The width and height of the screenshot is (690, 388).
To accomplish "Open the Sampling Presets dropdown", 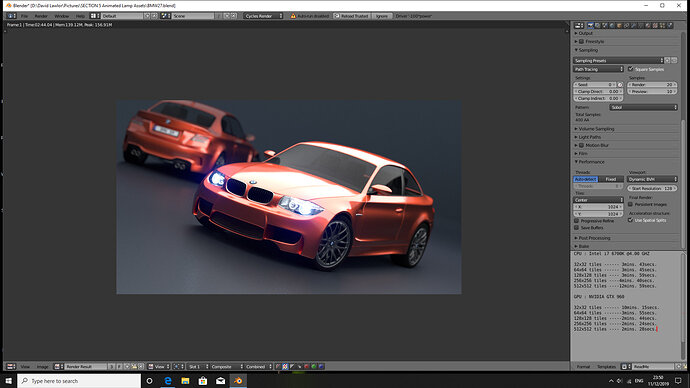I will (x=618, y=60).
